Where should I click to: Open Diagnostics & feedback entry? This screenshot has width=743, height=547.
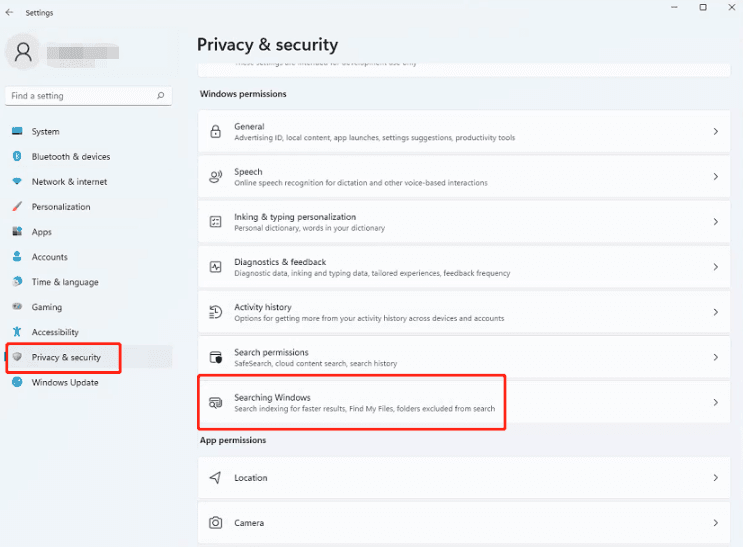pyautogui.click(x=464, y=267)
